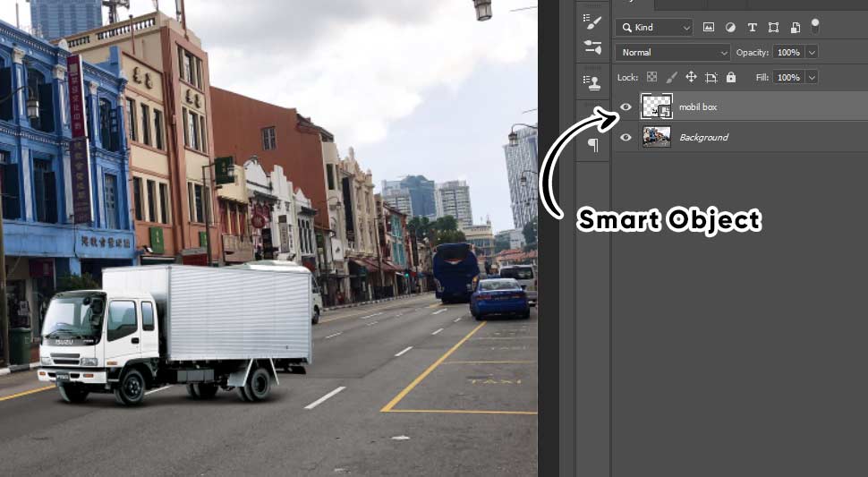Open the Paragraph panel icon
The height and width of the screenshot is (477, 868).
click(x=592, y=145)
